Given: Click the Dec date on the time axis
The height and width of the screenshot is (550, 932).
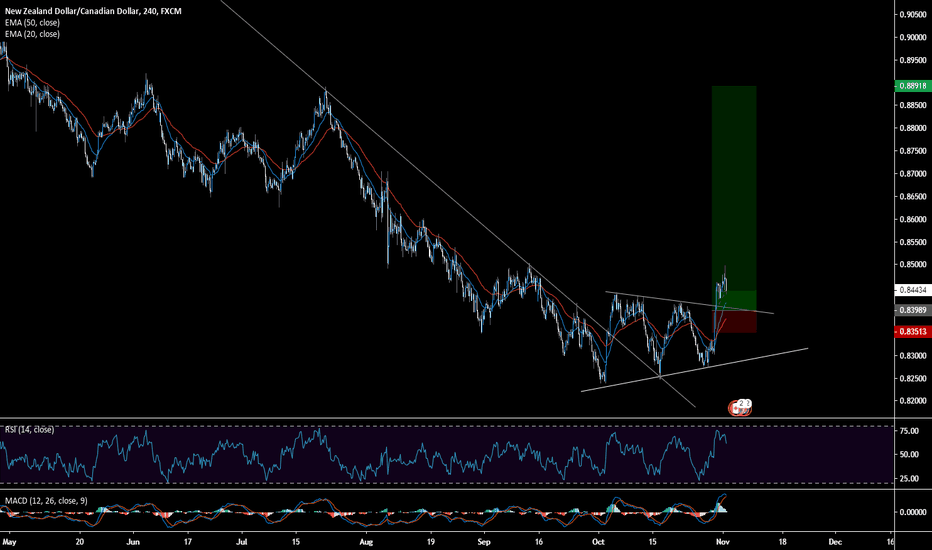Looking at the screenshot, I should [x=832, y=539].
